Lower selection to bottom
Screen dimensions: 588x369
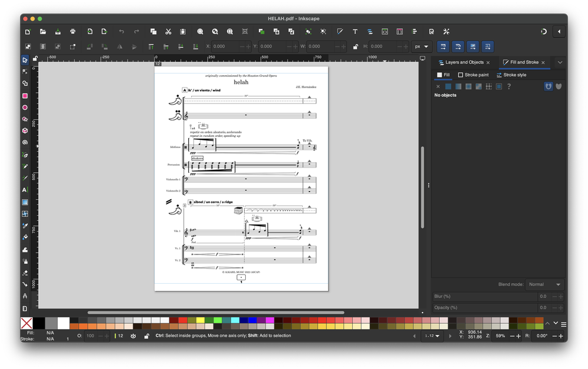click(x=195, y=46)
